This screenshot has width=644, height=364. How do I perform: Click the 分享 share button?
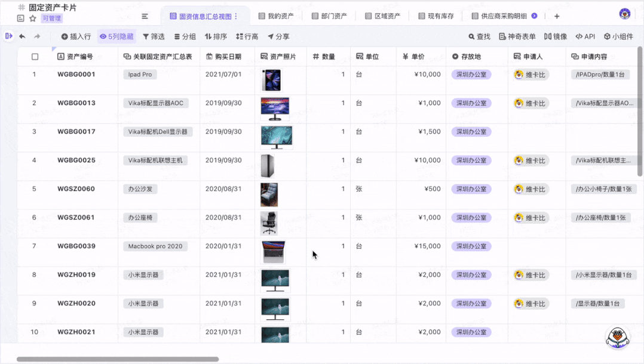tap(278, 36)
